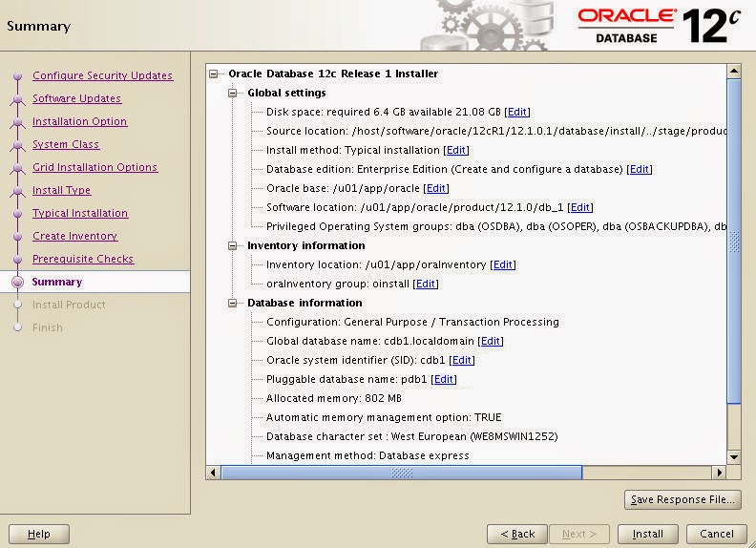Click the Summary step's active bullet
This screenshot has width=756, height=548.
click(18, 283)
